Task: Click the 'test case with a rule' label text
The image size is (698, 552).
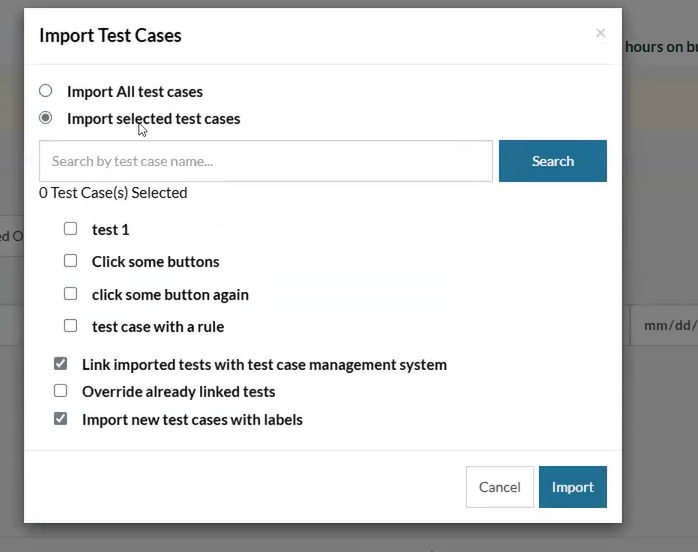Action: click(158, 326)
